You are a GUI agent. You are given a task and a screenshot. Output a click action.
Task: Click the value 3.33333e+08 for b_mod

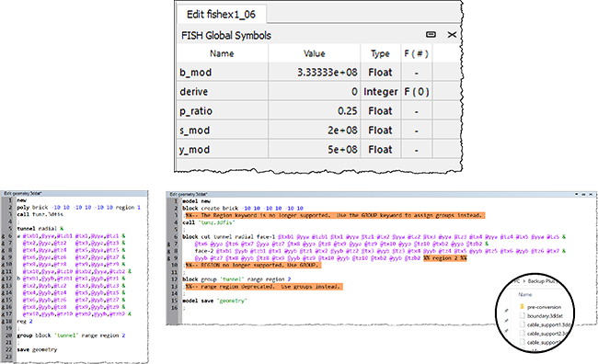pos(328,73)
